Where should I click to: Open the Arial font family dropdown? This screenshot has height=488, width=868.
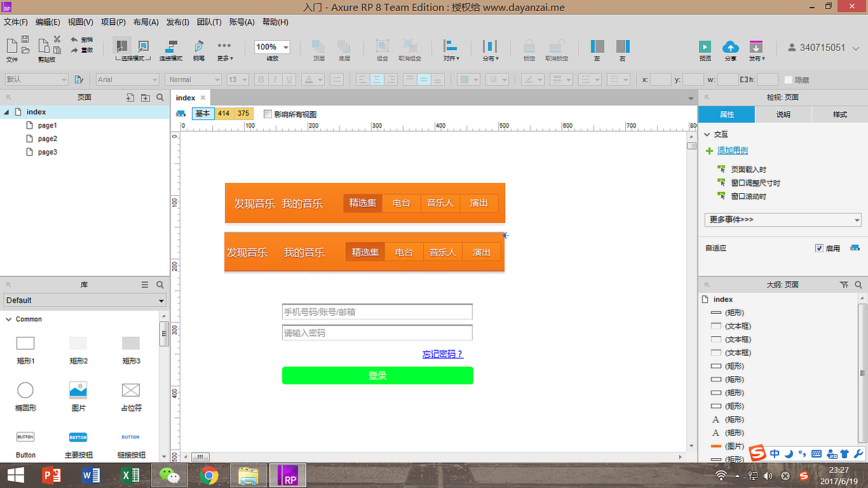tap(127, 80)
